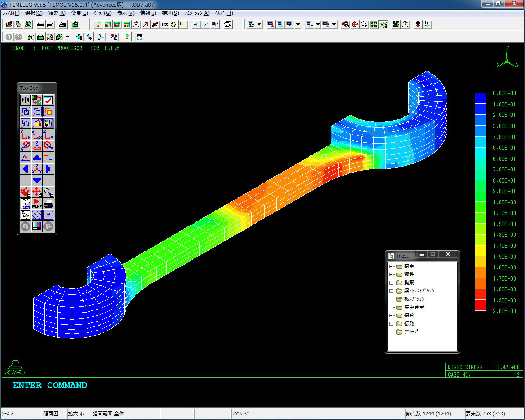The image size is (525, 420).
Task: Toggle the yellow shaded cube display mode
Action: point(48,112)
